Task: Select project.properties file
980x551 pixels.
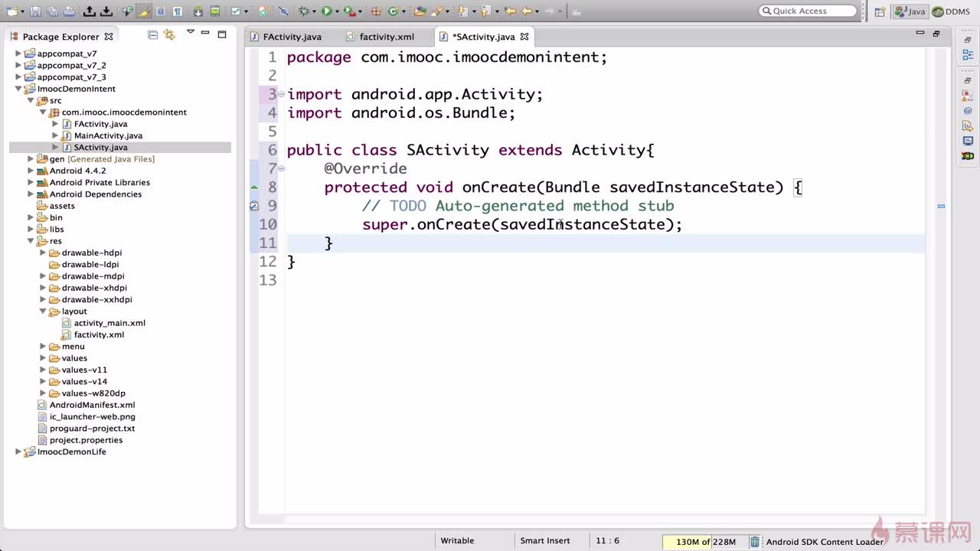Action: point(86,440)
